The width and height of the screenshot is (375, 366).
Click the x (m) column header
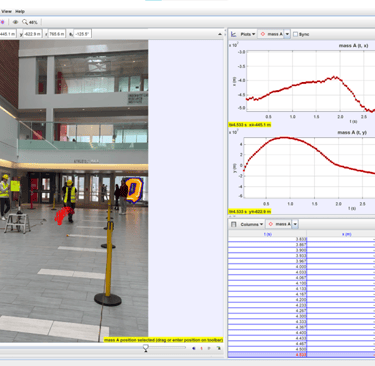point(341,234)
